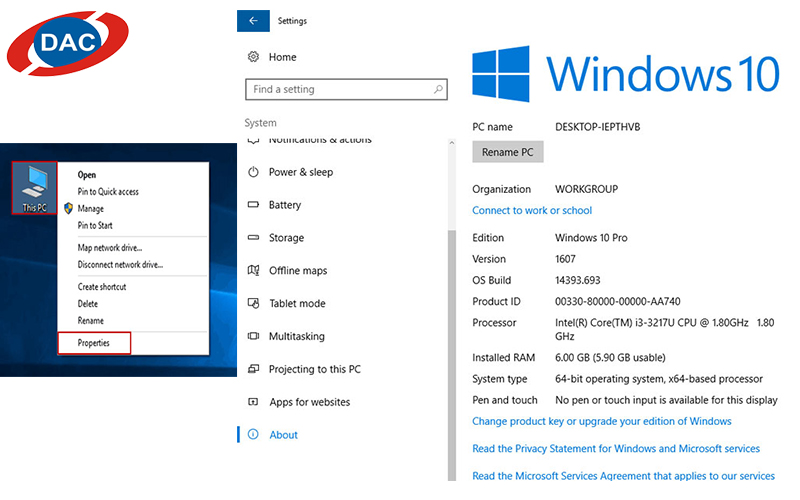800x500 pixels.
Task: Select the About page label
Action: 284,435
